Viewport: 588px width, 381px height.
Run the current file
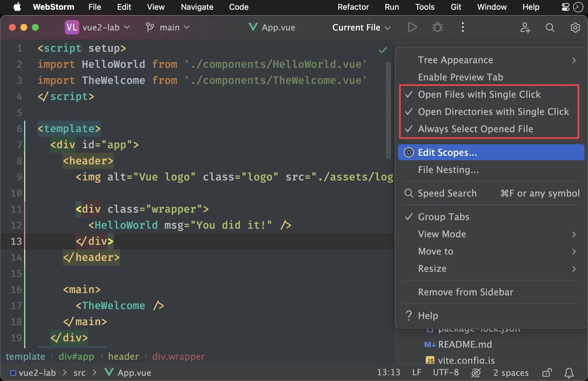coord(412,27)
